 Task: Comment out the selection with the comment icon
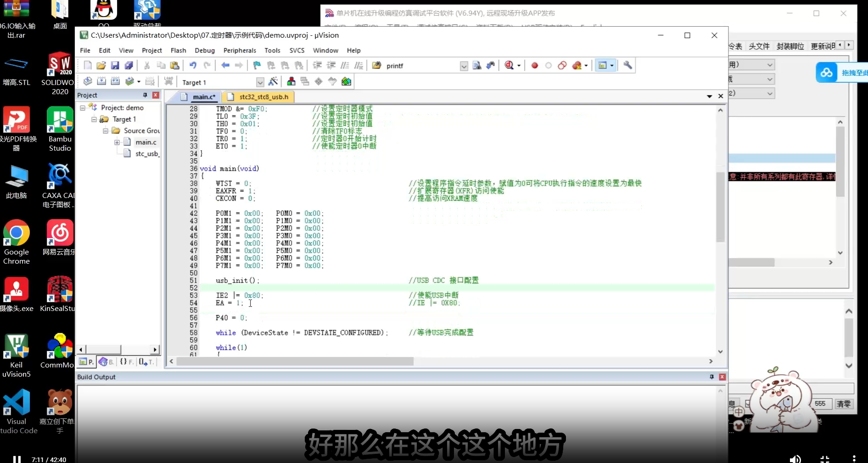point(345,66)
